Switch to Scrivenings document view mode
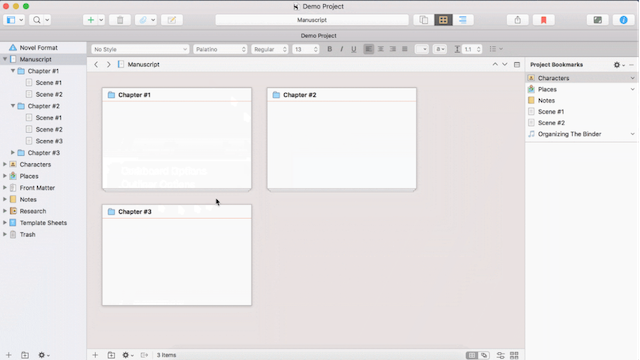The height and width of the screenshot is (360, 640). point(424,20)
